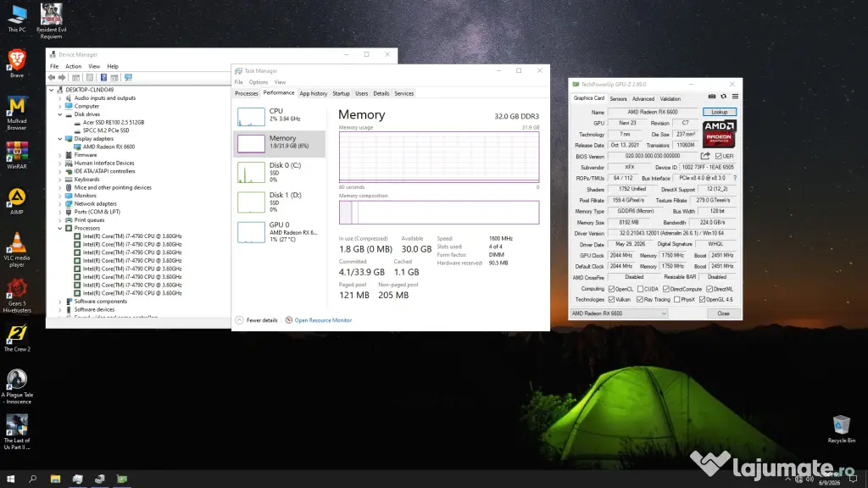868x488 pixels.
Task: Select the Gears 5 Hivebusters desktop icon
Action: coord(17,296)
